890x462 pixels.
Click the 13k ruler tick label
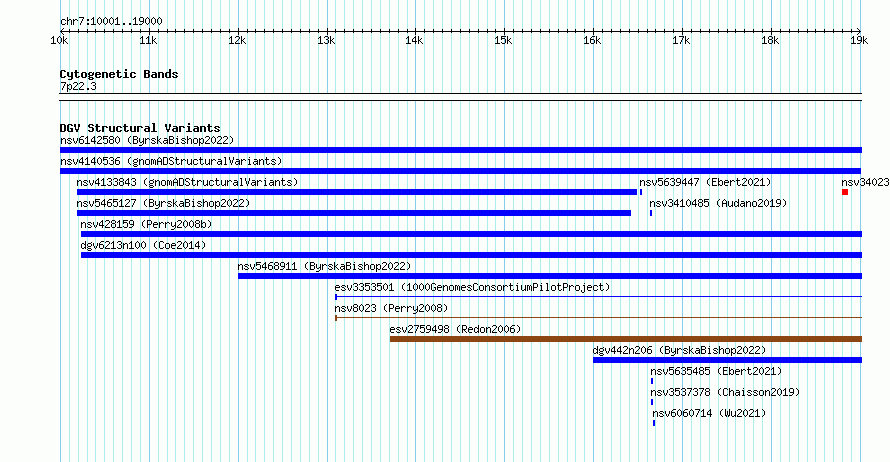click(x=326, y=40)
